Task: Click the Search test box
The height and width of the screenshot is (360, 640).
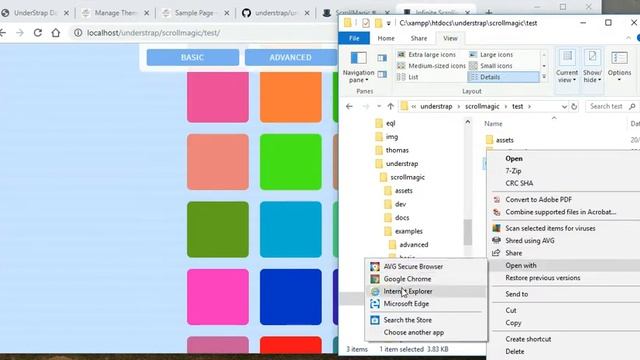Action: tap(611, 106)
